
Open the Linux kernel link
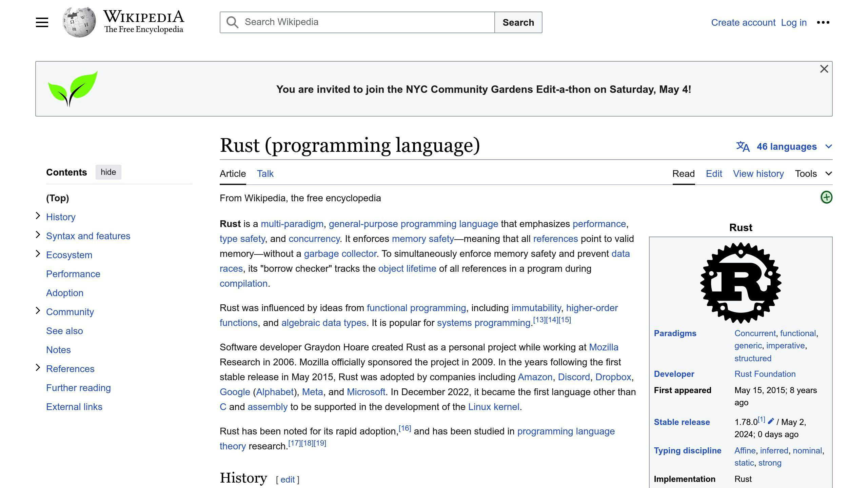click(x=494, y=407)
